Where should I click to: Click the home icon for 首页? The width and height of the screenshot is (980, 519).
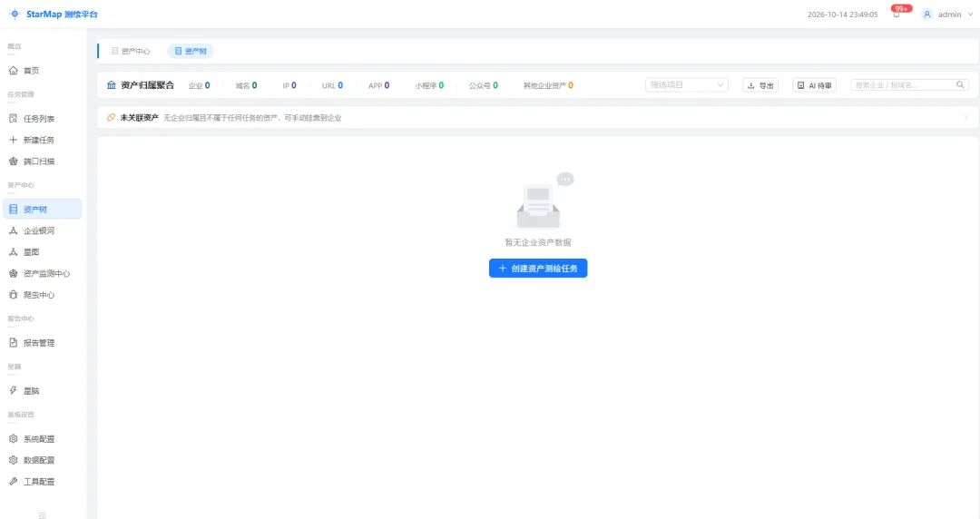(13, 71)
